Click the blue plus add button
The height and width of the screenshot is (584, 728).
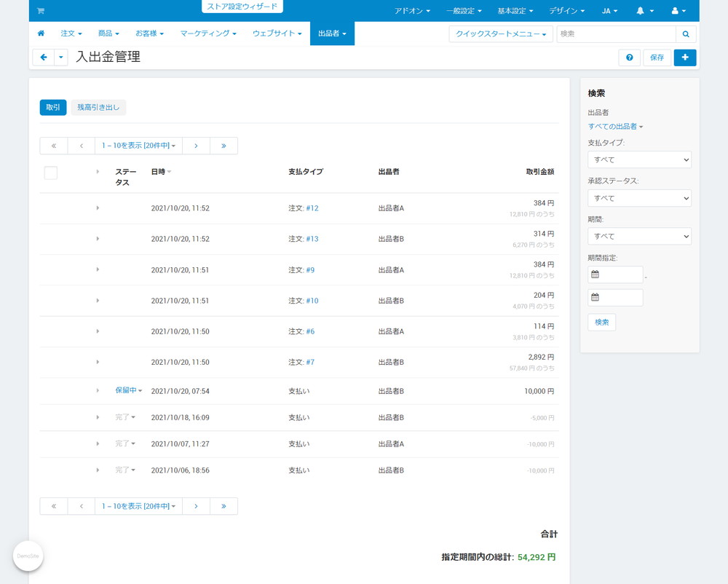point(685,58)
